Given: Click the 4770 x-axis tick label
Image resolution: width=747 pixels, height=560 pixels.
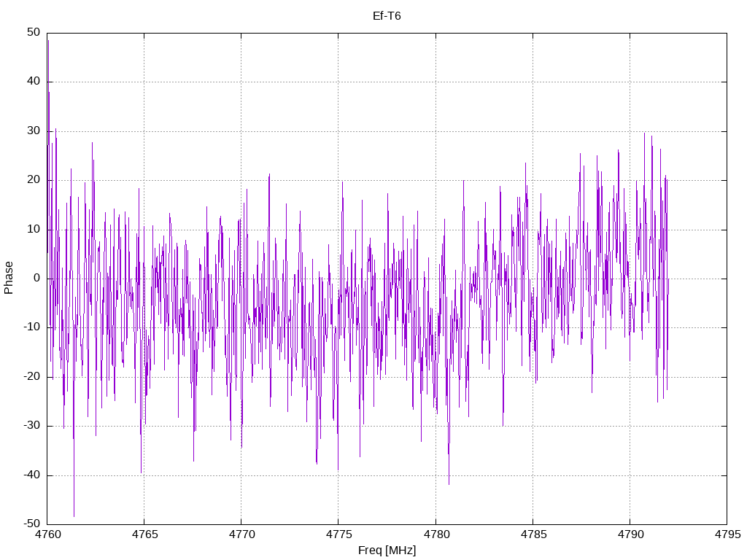Looking at the screenshot, I should [x=242, y=534].
